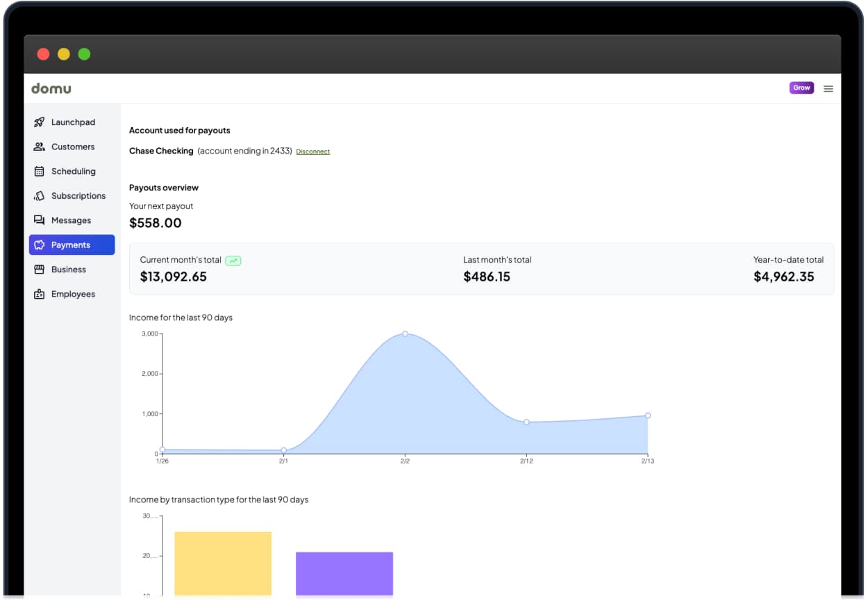Image resolution: width=868 pixels, height=601 pixels.
Task: Click the 'Last month's total' label
Action: [x=497, y=260]
